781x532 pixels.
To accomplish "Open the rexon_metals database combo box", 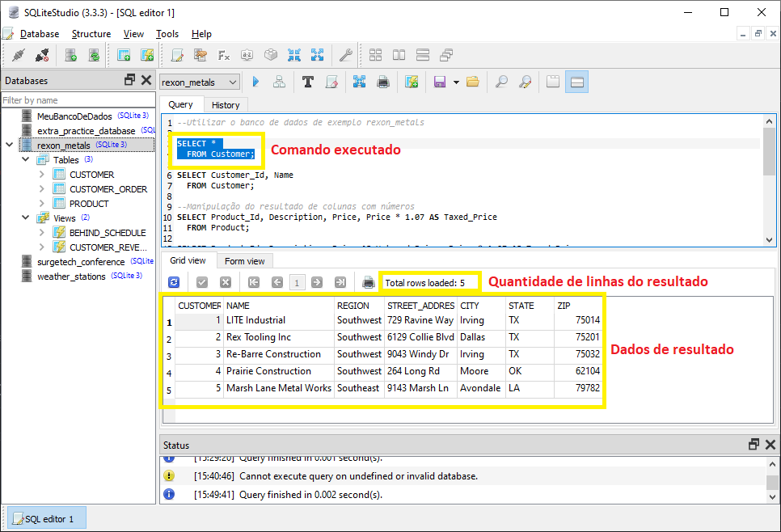I will click(199, 82).
